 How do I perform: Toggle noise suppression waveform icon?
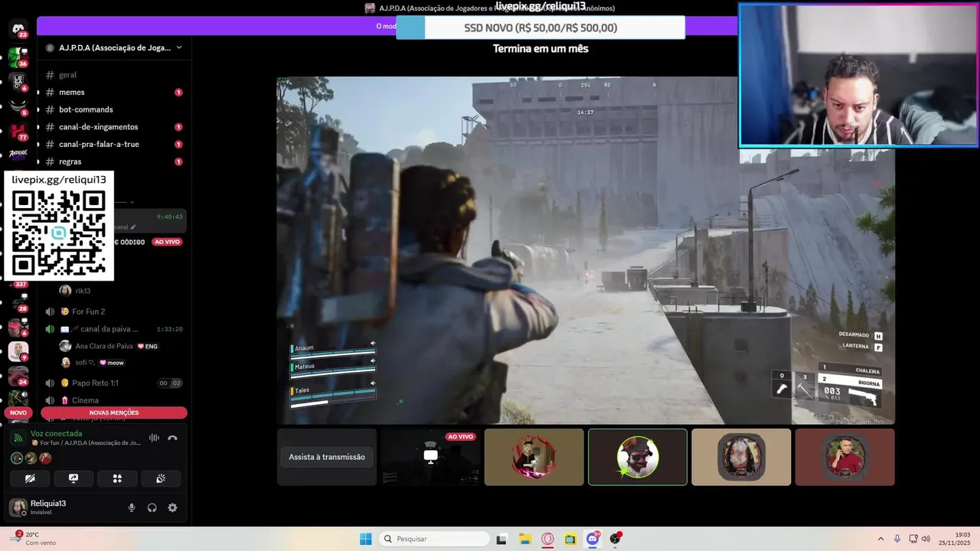(x=154, y=439)
